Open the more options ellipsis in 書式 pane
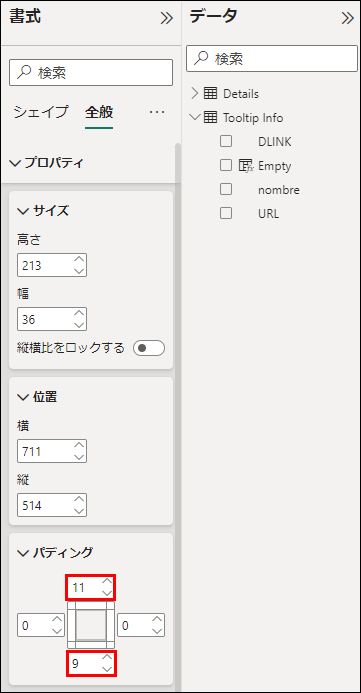Image resolution: width=361 pixels, height=693 pixels. pos(157,112)
